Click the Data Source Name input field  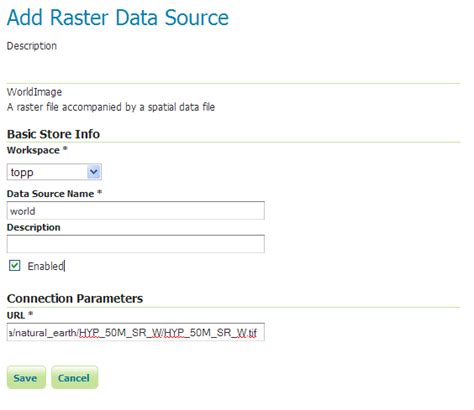pyautogui.click(x=136, y=211)
